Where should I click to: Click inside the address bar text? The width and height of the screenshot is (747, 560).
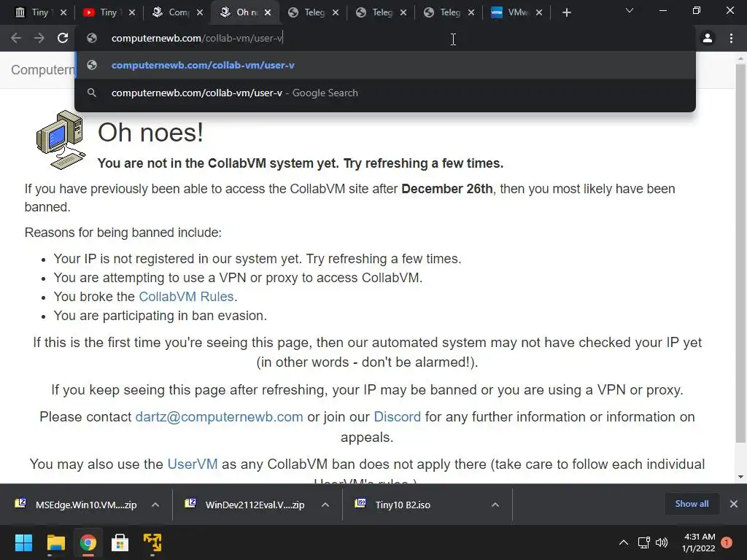click(x=197, y=38)
